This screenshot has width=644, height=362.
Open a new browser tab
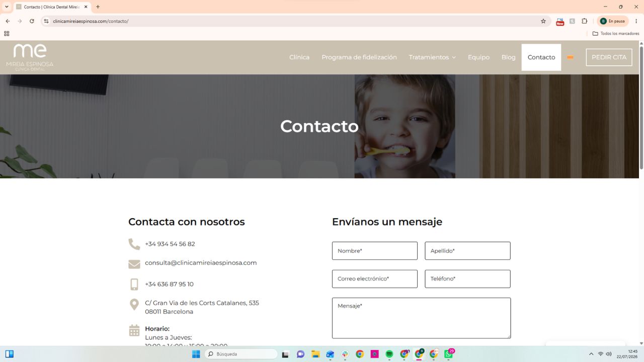[x=98, y=7]
